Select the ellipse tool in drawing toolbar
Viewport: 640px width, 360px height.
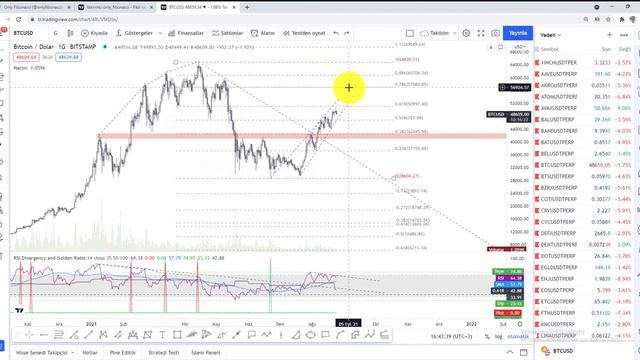pyautogui.click(x=311, y=335)
